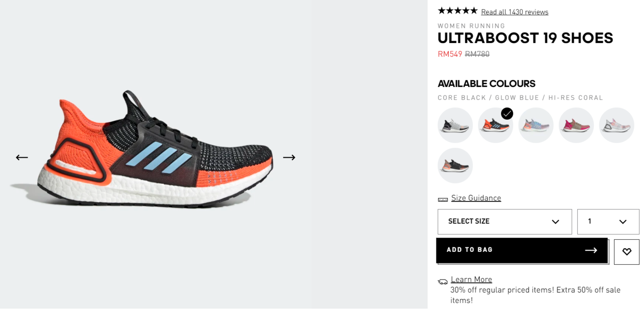Open the Select Size dropdown
Viewport: 644px width, 316px height.
point(505,222)
